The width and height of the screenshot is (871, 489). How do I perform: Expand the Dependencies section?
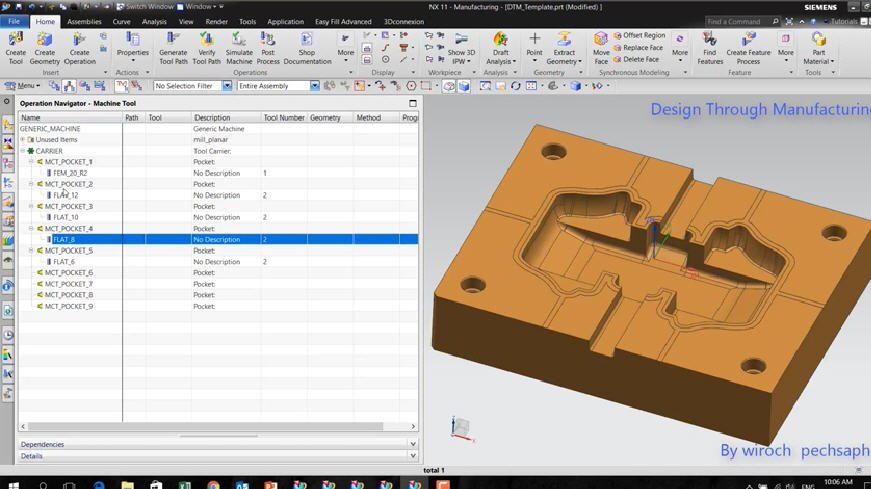pos(413,444)
